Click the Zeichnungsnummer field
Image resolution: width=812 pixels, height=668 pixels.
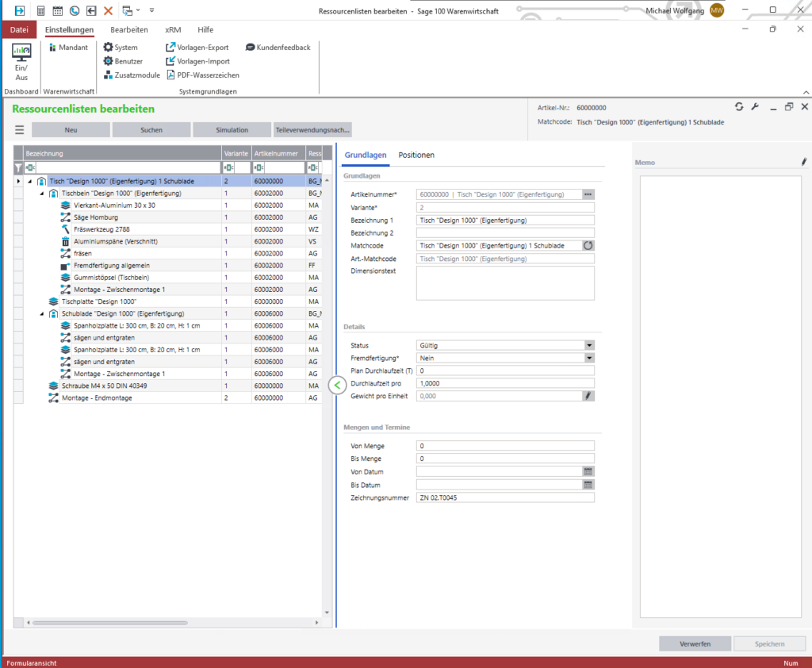(505, 497)
